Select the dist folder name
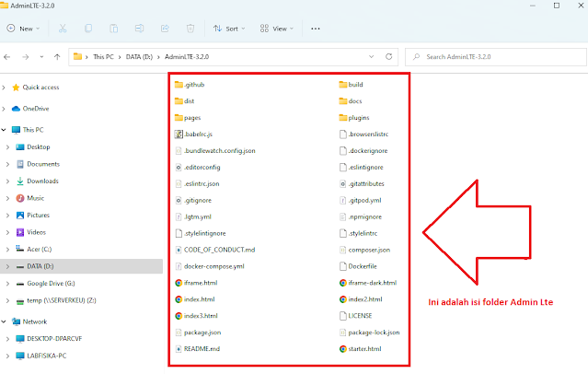Screen dimensions: 588x374 (x=189, y=101)
